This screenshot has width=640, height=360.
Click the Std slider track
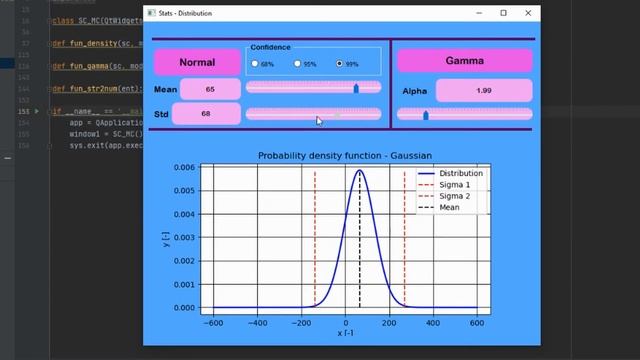pos(313,114)
